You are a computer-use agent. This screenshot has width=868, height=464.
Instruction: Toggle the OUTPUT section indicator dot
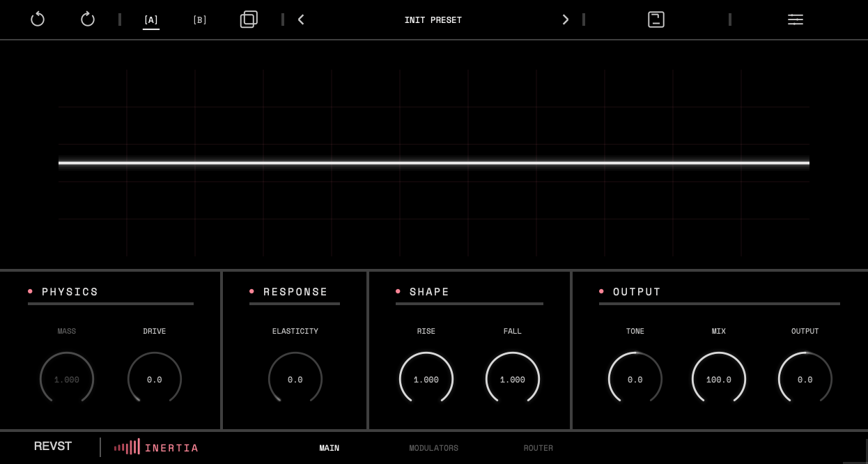pyautogui.click(x=601, y=291)
